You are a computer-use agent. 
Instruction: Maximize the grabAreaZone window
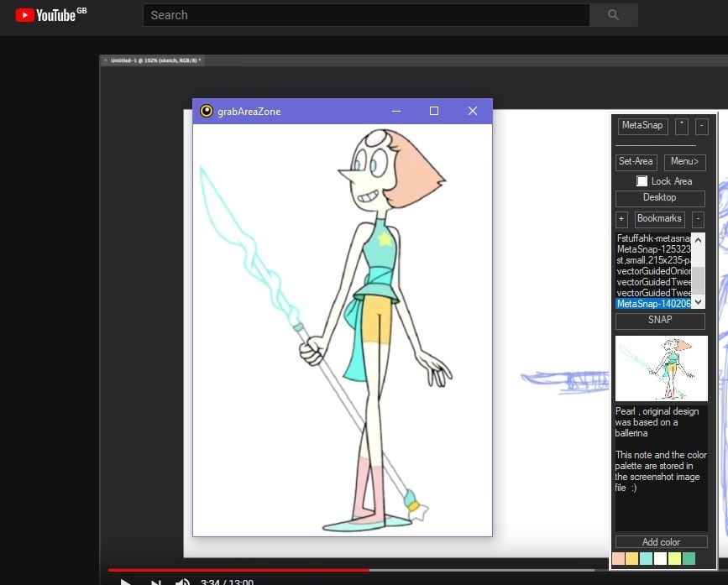(433, 111)
